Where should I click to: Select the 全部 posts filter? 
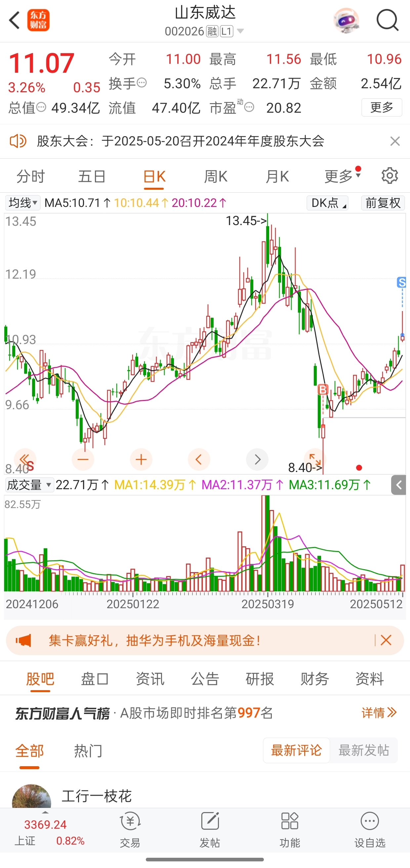point(30,751)
